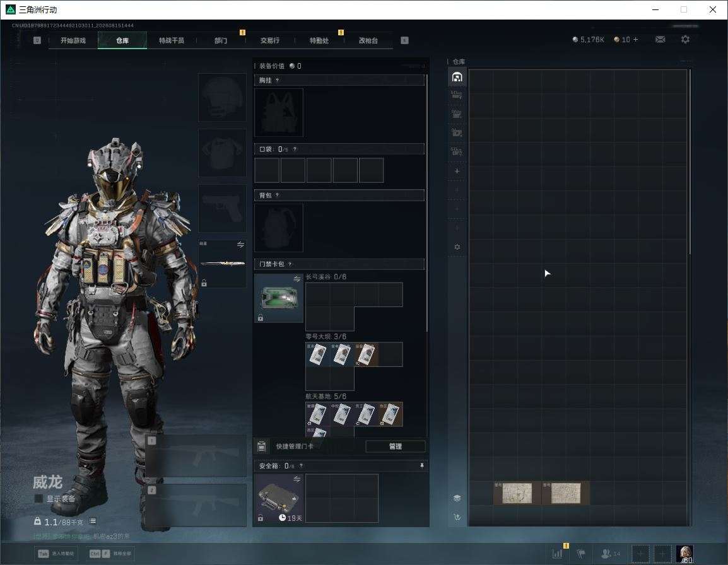This screenshot has height=565, width=728.
Task: Show the 安全箱 help question mark
Action: tap(301, 465)
